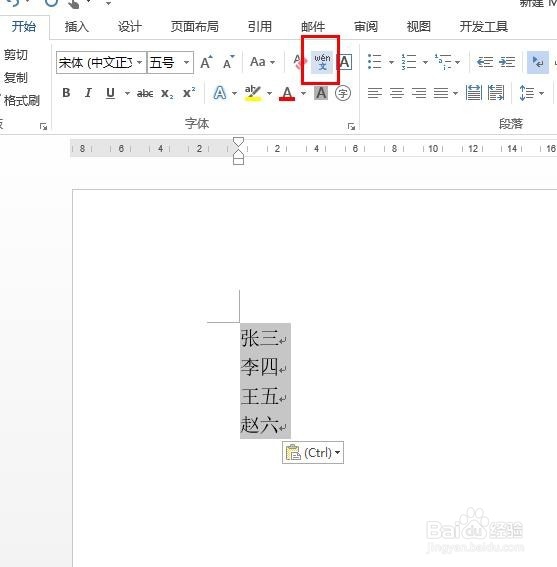Viewport: 557px width, 567px height.
Task: Apply text effects with outlined A icon
Action: point(220,93)
